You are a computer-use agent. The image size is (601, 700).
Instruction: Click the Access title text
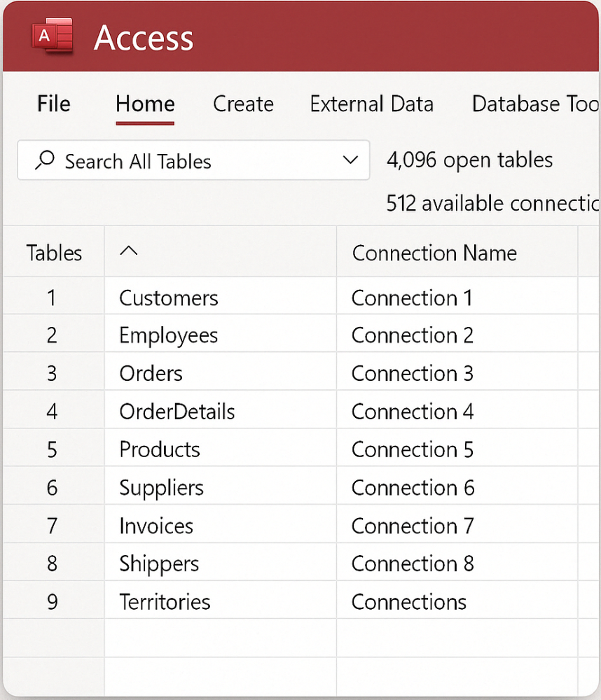tap(144, 38)
